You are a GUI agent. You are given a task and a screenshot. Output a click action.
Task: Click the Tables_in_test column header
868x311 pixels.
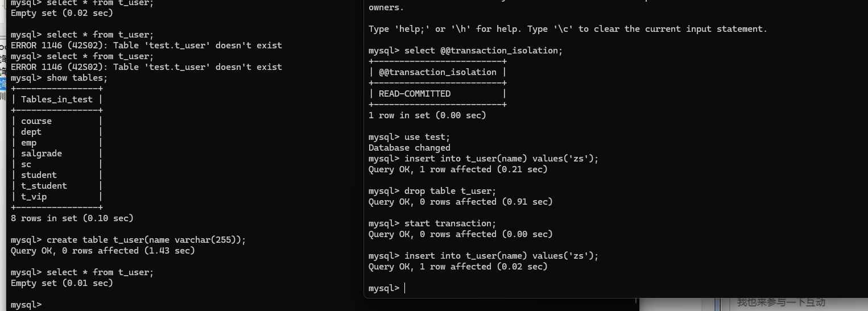click(56, 99)
